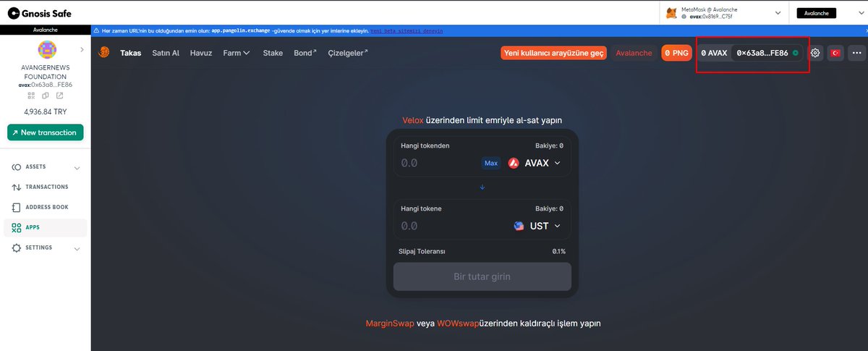Copy the Safe address to clipboard
The height and width of the screenshot is (351, 868).
pyautogui.click(x=45, y=96)
